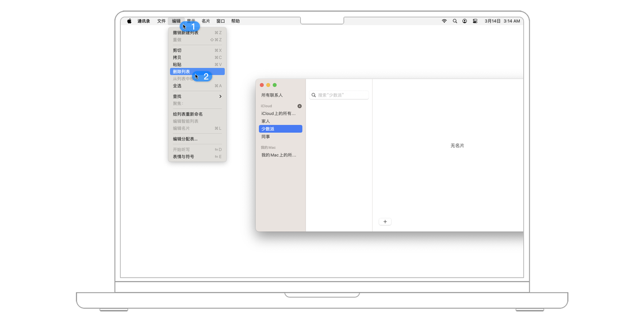Choose 编辑分配表... menu entry
This screenshot has width=644, height=322.
(x=197, y=139)
